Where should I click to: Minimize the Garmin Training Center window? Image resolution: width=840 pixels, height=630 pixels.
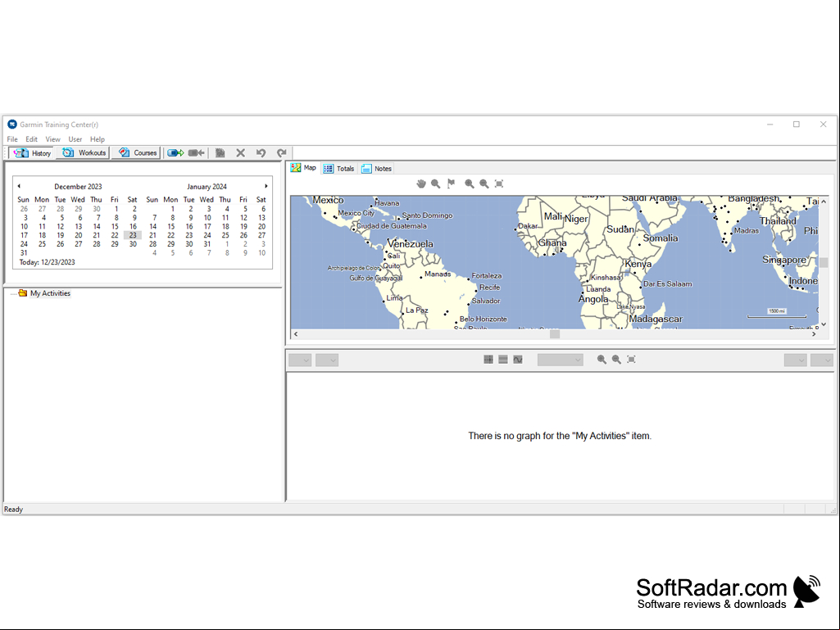pos(770,125)
